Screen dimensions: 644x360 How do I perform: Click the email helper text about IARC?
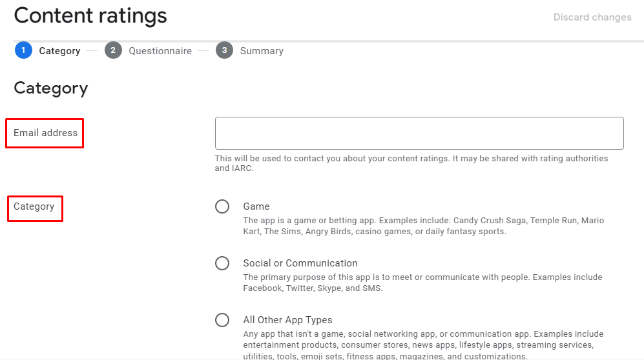(x=411, y=163)
